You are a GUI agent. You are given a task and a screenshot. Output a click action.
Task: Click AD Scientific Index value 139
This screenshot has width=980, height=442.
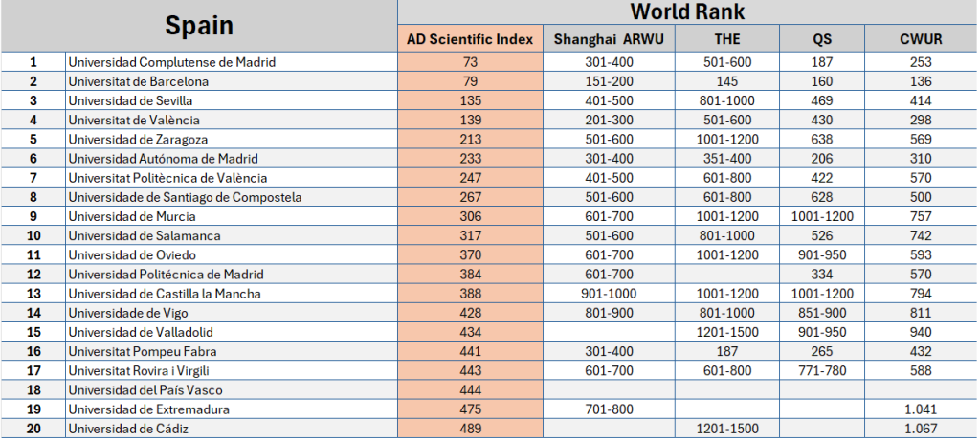470,120
